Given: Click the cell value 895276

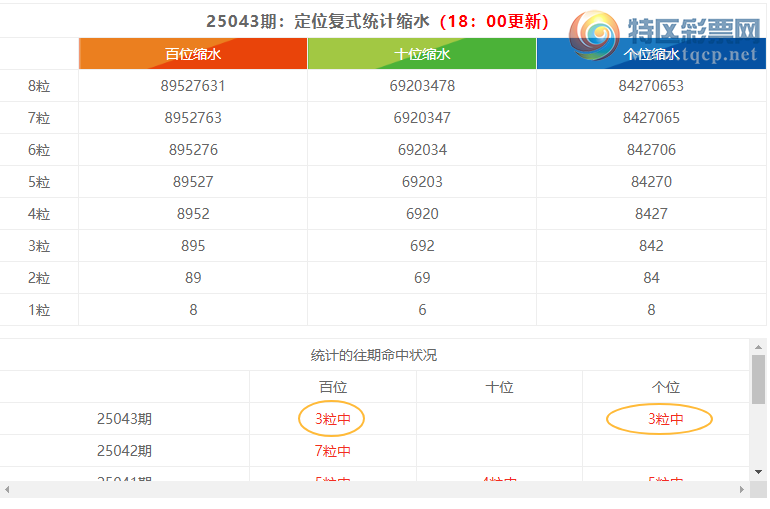Looking at the screenshot, I should [193, 150].
